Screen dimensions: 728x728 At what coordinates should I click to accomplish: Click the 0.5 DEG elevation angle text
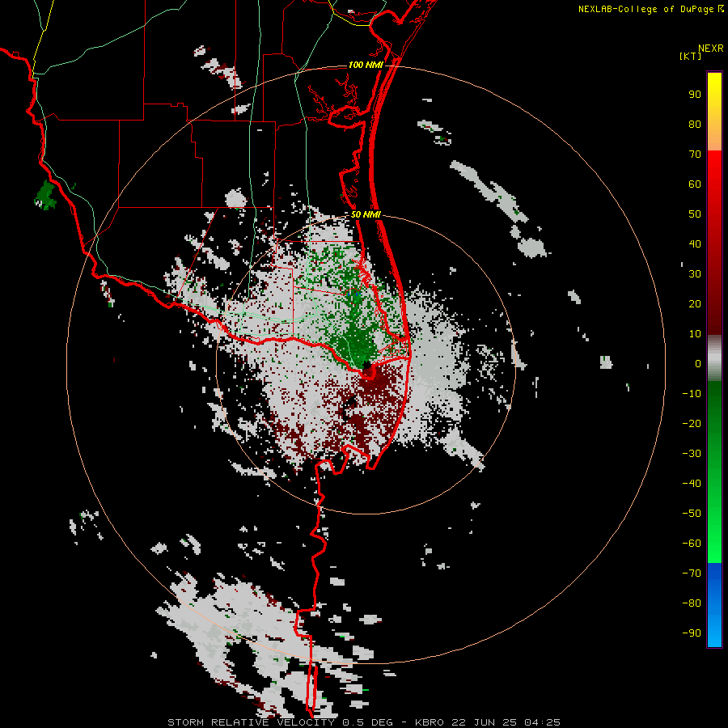point(368,722)
